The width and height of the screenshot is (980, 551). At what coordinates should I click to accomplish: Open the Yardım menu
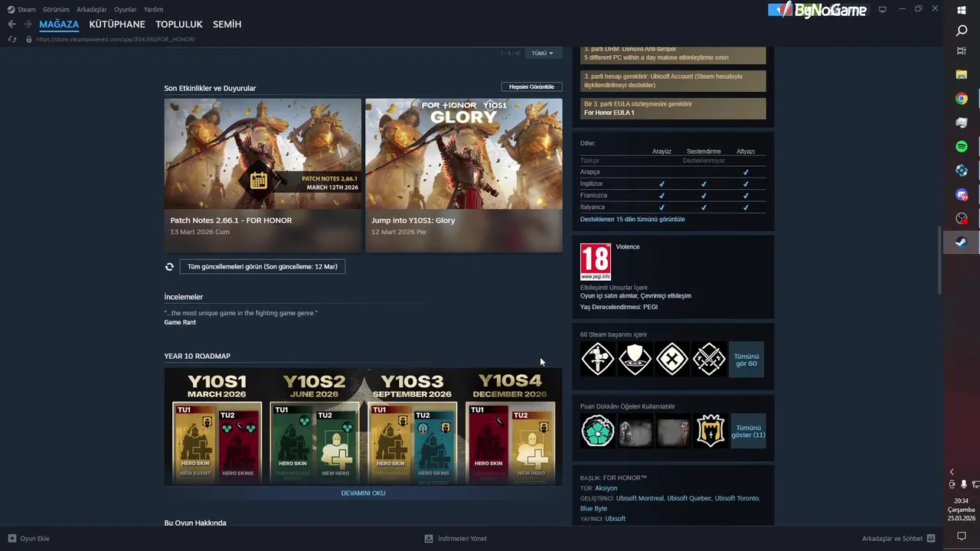(x=153, y=9)
